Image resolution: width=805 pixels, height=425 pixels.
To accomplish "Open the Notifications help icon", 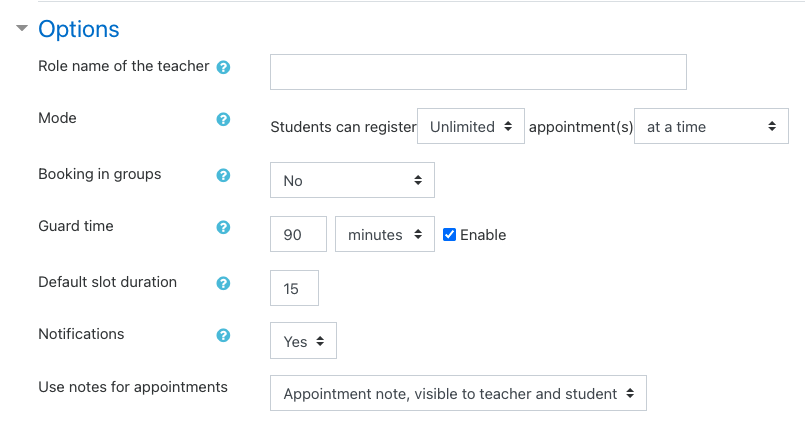I will point(223,336).
